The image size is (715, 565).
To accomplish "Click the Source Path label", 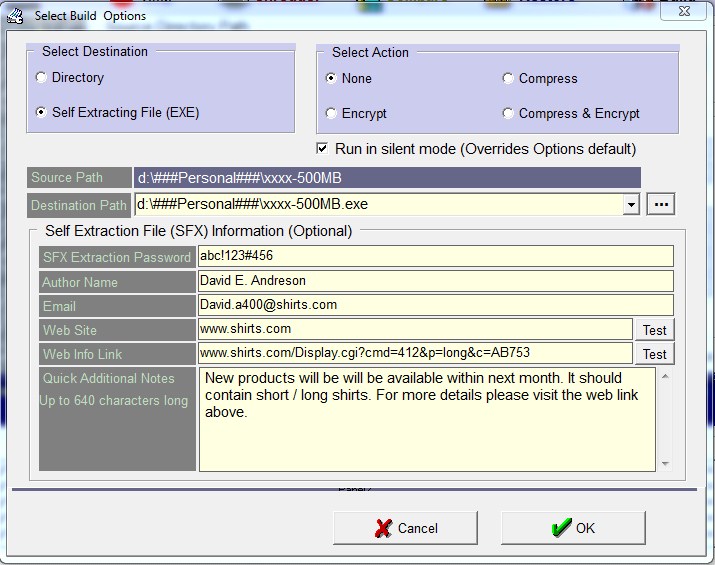I will coord(79,177).
